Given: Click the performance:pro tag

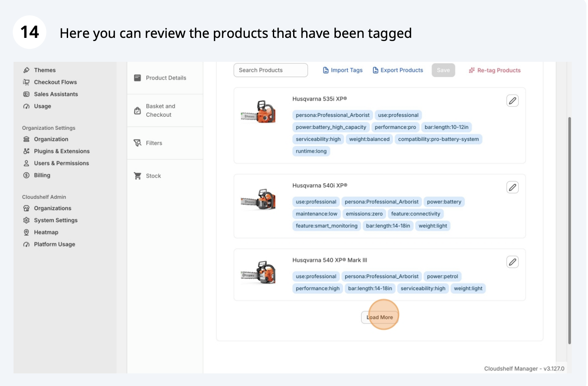Looking at the screenshot, I should coord(395,127).
